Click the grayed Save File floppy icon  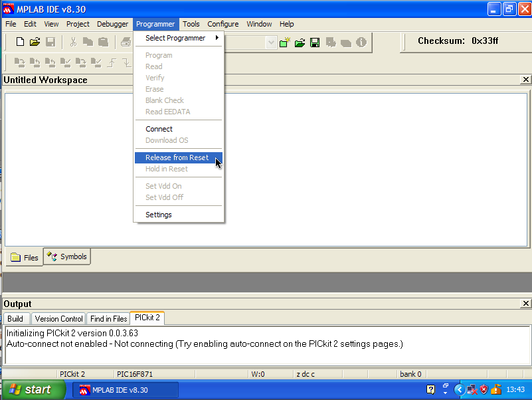point(50,42)
